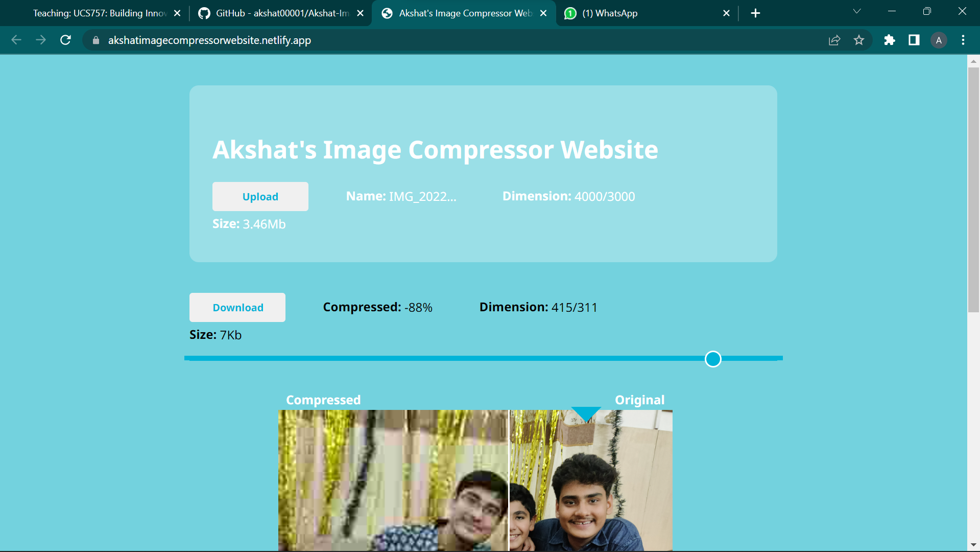980x552 pixels.
Task: Download the compressed image
Action: coord(237,307)
